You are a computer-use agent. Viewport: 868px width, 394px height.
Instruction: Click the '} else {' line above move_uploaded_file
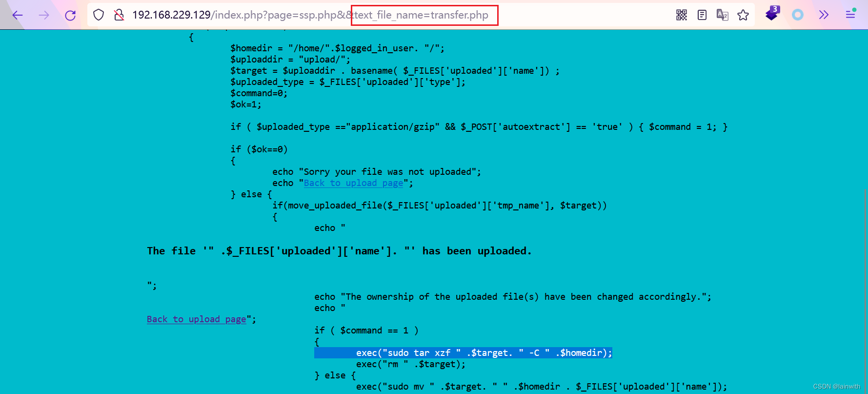pyautogui.click(x=251, y=194)
